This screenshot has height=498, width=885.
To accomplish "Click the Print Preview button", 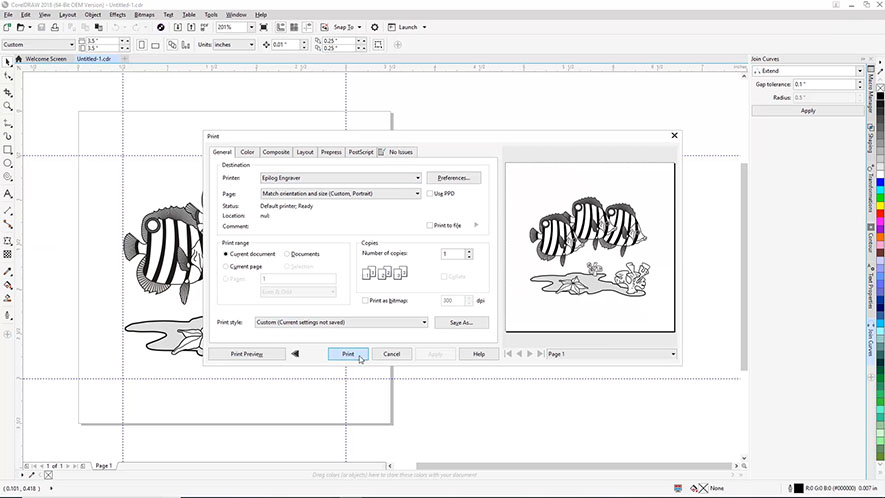I will (x=246, y=354).
